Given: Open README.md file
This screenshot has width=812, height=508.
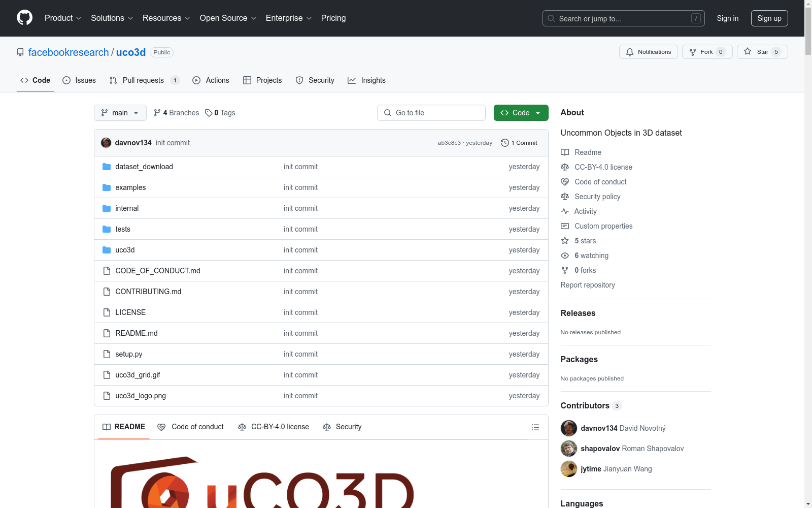Looking at the screenshot, I should [x=137, y=333].
